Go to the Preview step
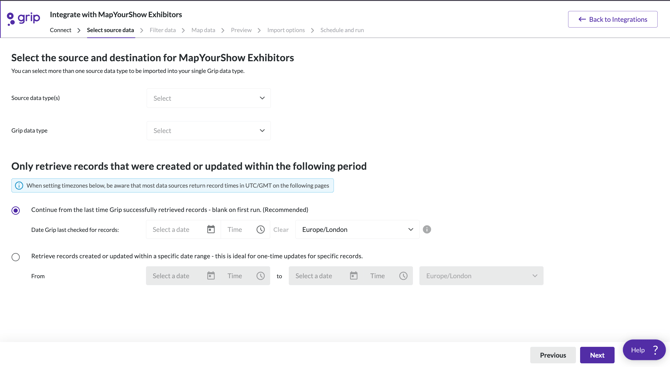 pos(241,30)
